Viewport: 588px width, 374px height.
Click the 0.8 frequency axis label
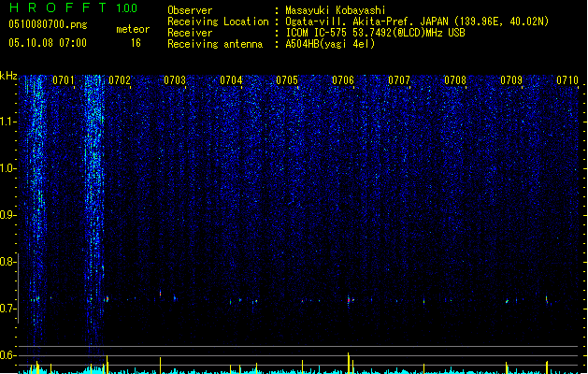pyautogui.click(x=7, y=262)
